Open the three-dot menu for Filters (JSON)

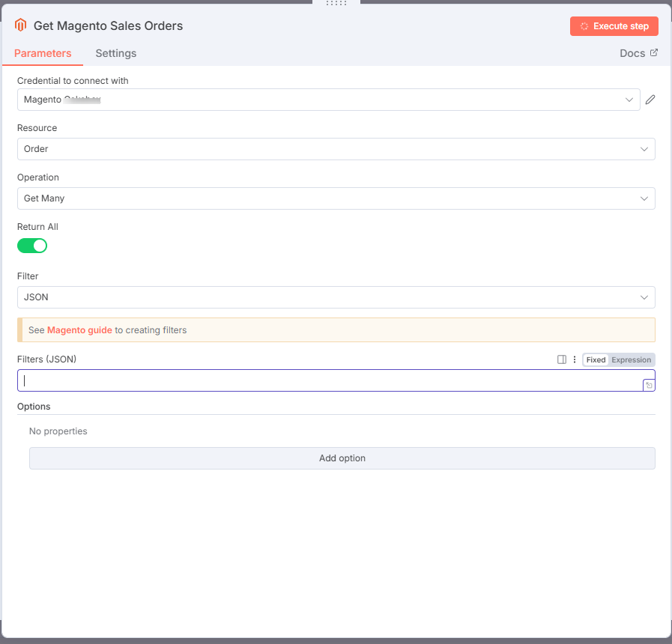(575, 359)
